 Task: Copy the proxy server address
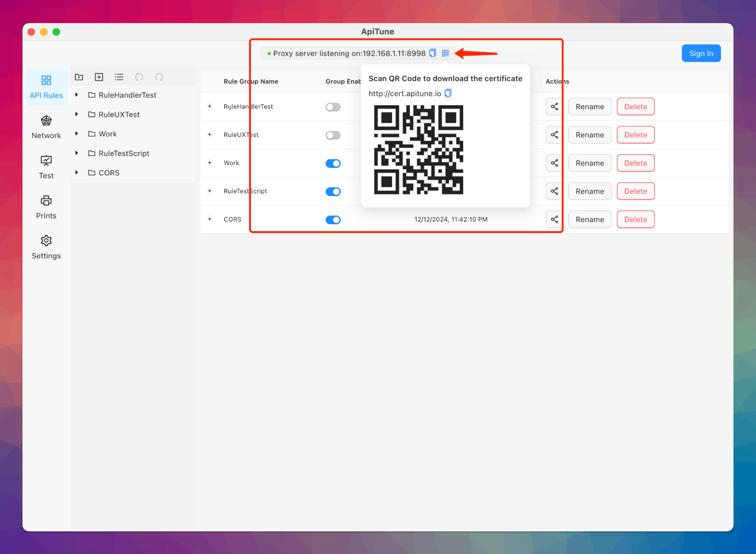[432, 53]
